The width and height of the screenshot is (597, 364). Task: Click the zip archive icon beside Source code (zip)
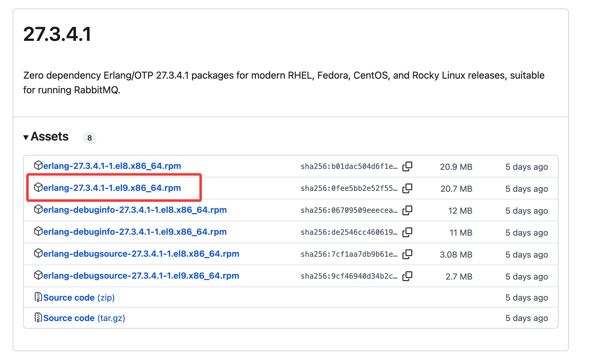pos(38,297)
